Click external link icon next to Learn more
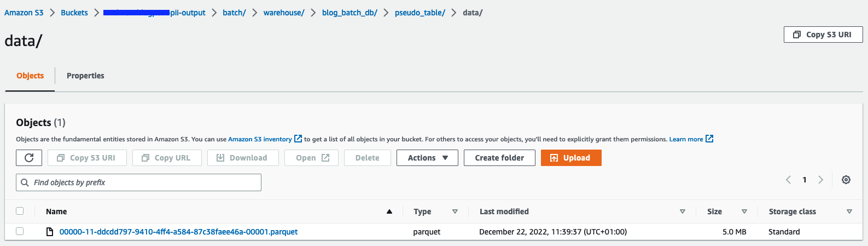The height and width of the screenshot is (246, 868). point(709,139)
